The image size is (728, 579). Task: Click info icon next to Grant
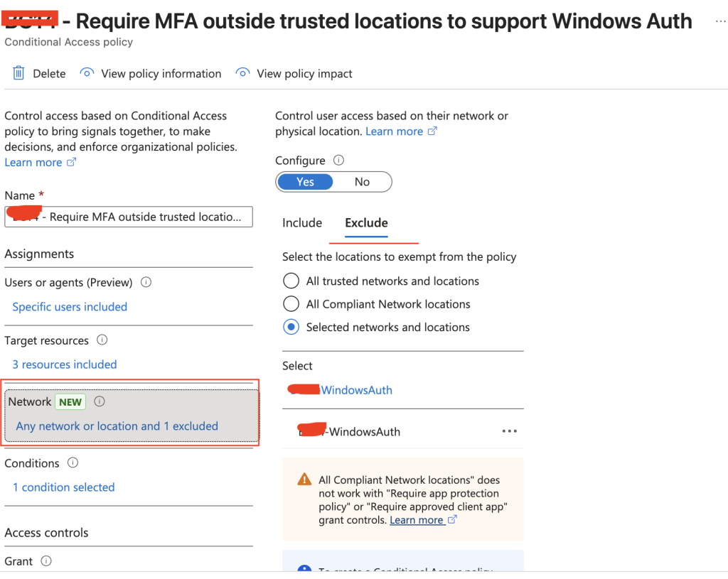pyautogui.click(x=46, y=561)
